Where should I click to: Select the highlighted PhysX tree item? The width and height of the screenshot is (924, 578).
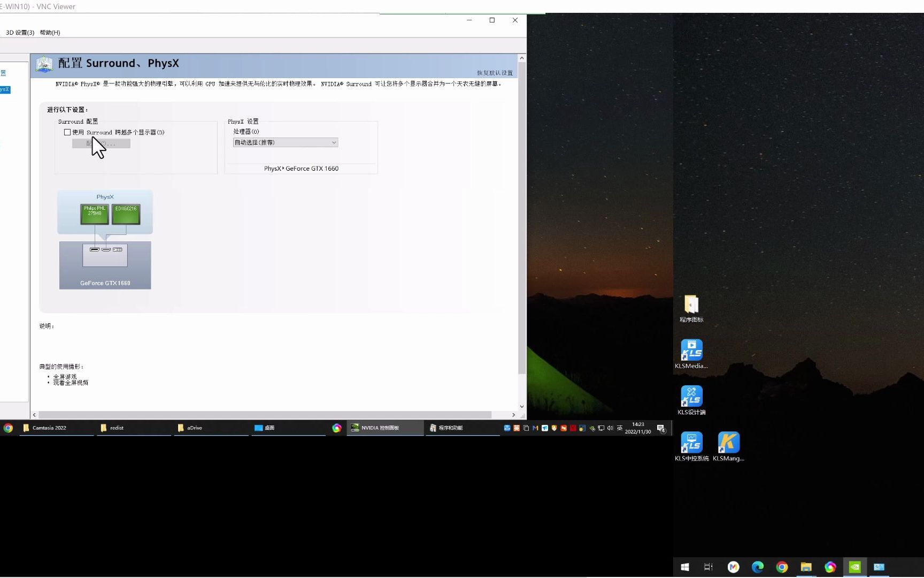coord(5,89)
